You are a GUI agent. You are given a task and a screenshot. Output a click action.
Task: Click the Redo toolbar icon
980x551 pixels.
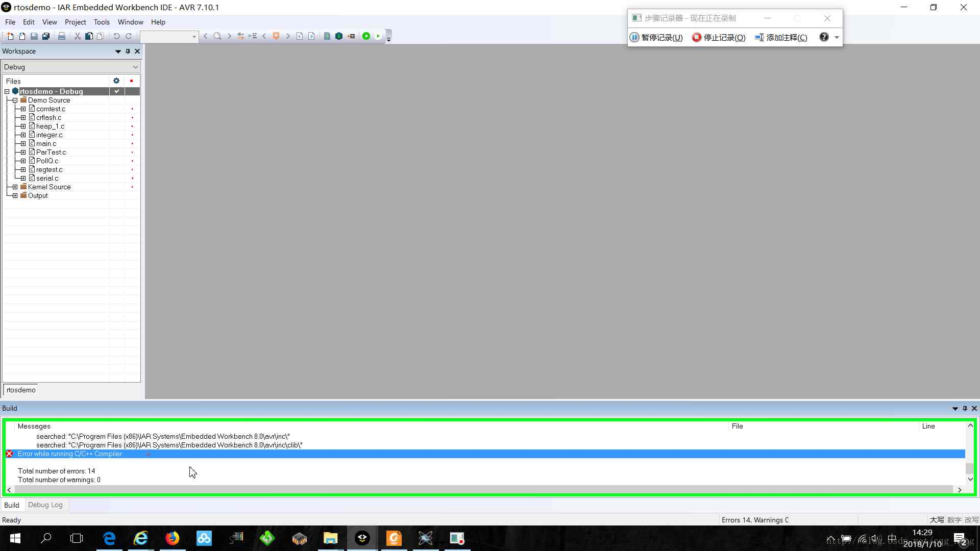point(129,36)
